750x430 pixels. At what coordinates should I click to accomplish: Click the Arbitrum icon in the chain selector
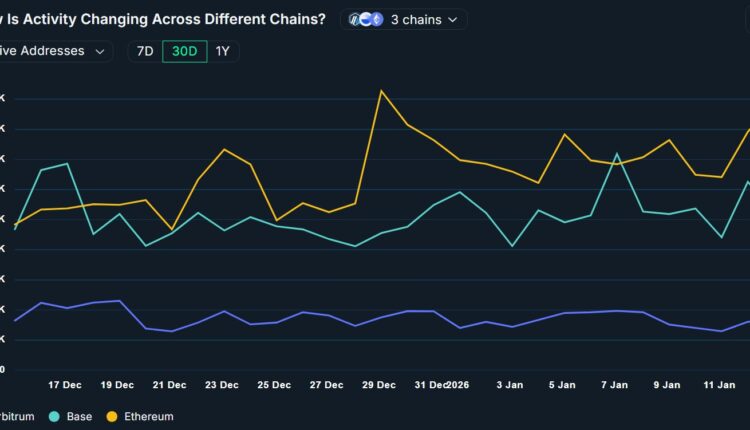click(x=355, y=19)
